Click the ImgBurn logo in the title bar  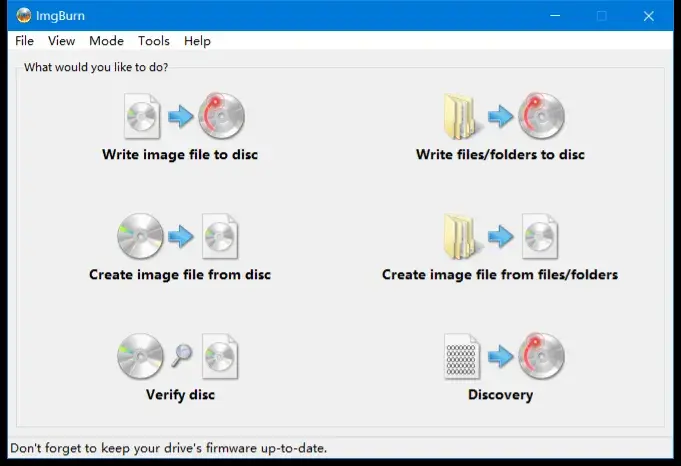23,16
